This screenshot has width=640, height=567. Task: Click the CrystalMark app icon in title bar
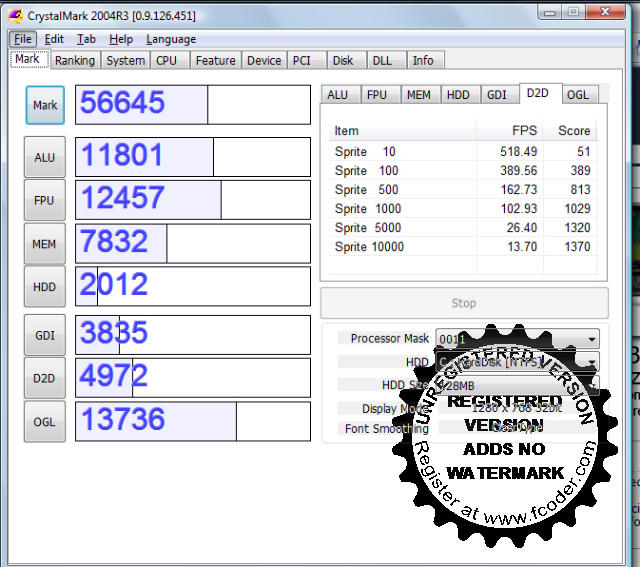coord(16,16)
